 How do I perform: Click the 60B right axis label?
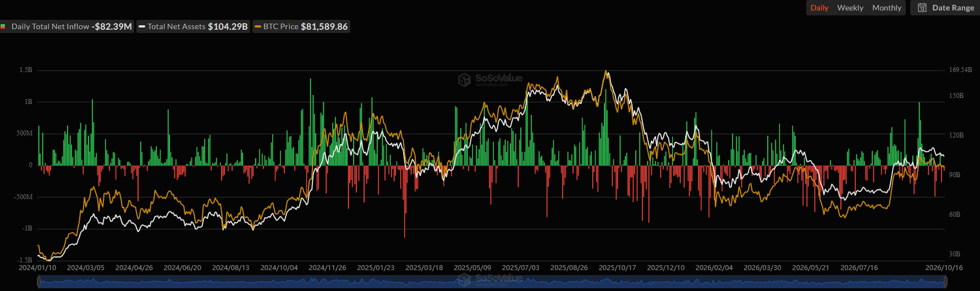955,215
